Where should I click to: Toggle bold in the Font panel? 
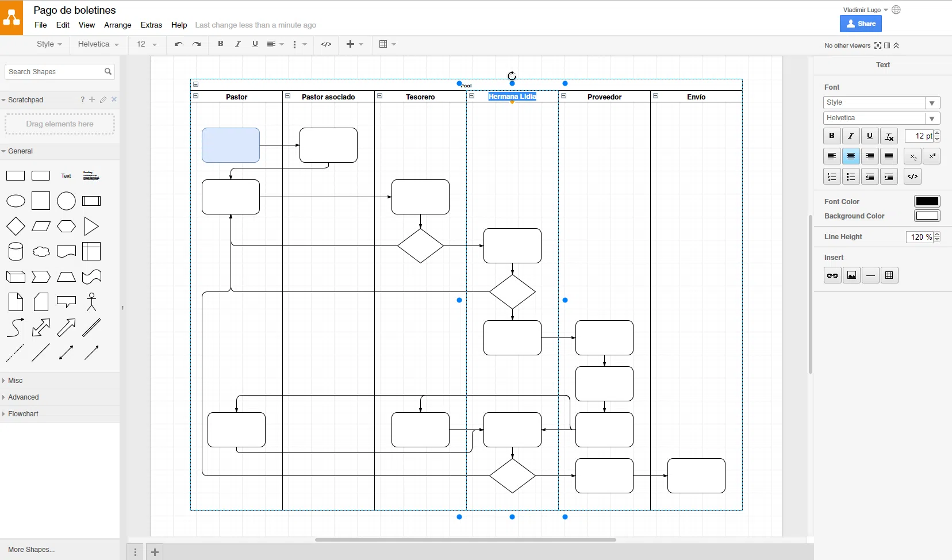tap(832, 136)
